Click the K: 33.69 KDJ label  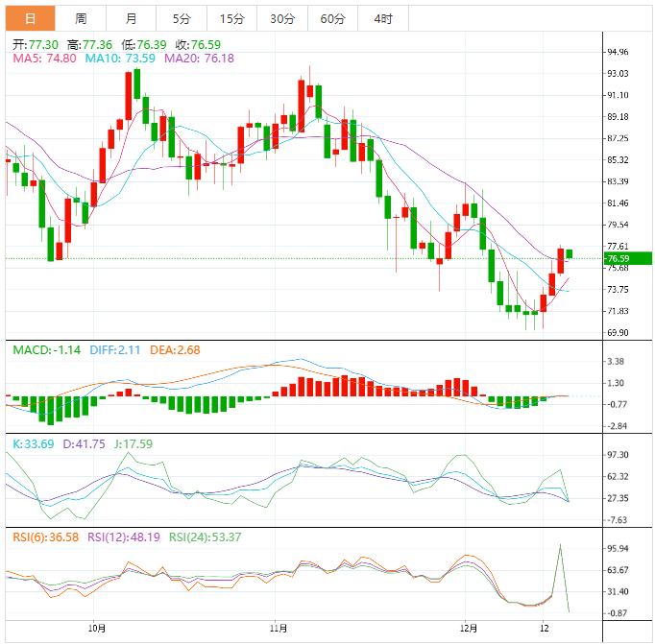pyautogui.click(x=35, y=444)
